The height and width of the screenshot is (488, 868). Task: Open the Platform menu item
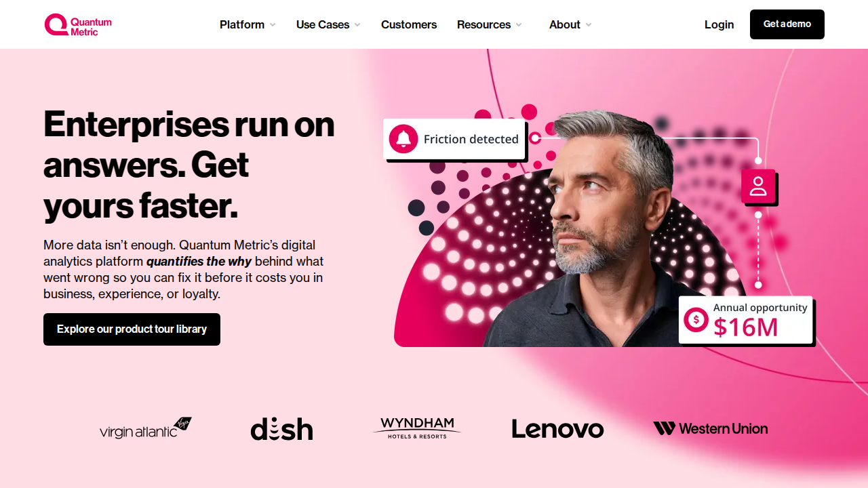[x=242, y=24]
